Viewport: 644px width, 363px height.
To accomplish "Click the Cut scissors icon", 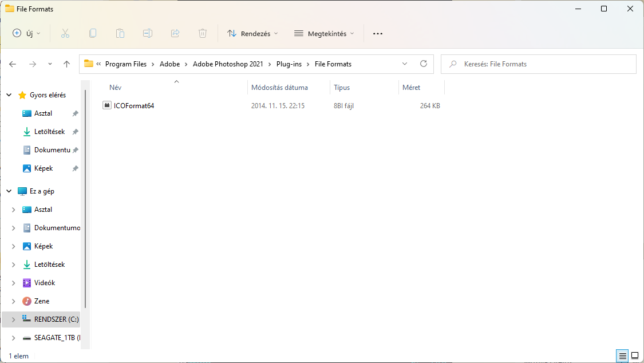I will tap(65, 33).
